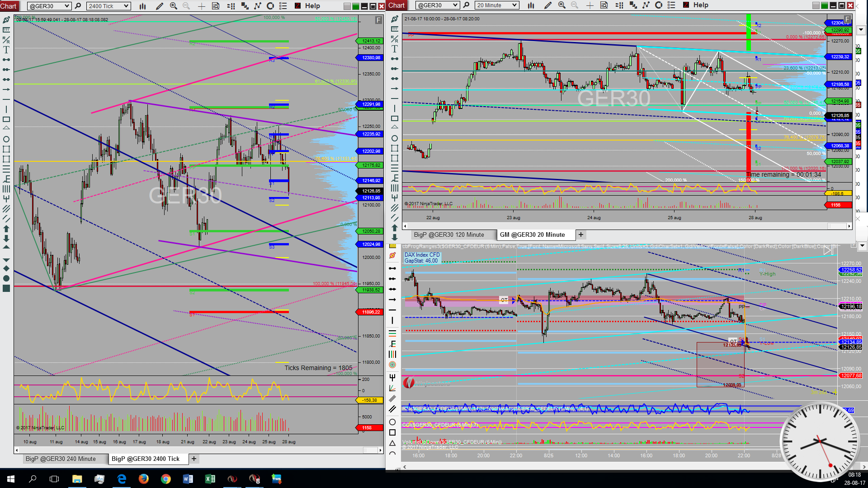Viewport: 868px width, 488px height.
Task: Open the Windows Start menu
Action: pyautogui.click(x=11, y=479)
